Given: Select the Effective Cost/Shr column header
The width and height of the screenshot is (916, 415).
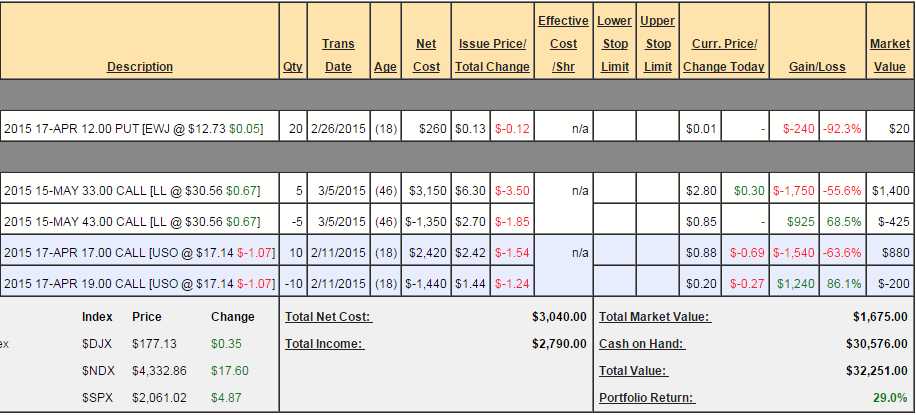Looking at the screenshot, I should (x=563, y=44).
